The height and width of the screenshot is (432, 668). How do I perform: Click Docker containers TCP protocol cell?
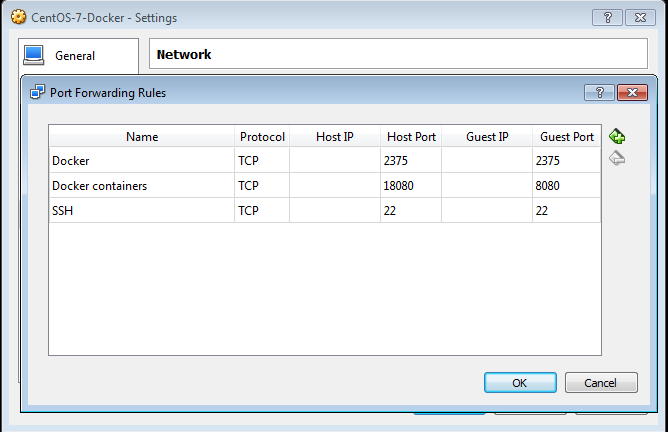(x=262, y=185)
